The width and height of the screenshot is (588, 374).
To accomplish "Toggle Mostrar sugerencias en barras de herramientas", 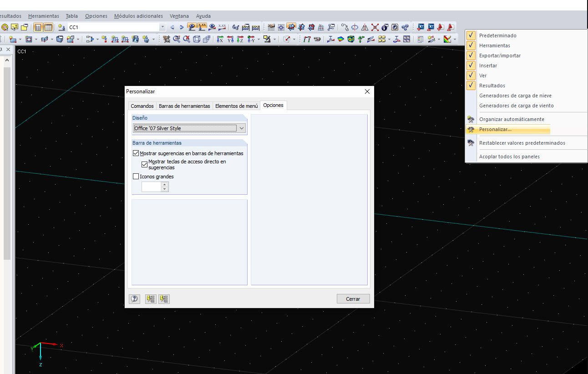I will [136, 153].
